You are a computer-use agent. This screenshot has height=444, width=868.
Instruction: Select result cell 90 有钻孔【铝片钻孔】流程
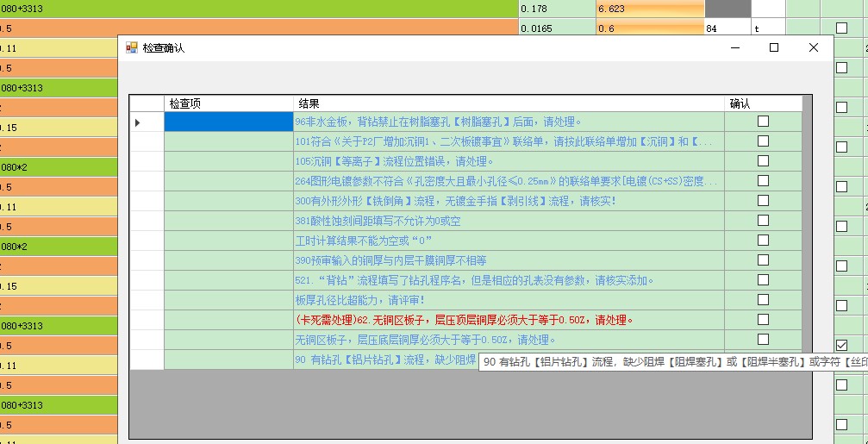point(385,360)
